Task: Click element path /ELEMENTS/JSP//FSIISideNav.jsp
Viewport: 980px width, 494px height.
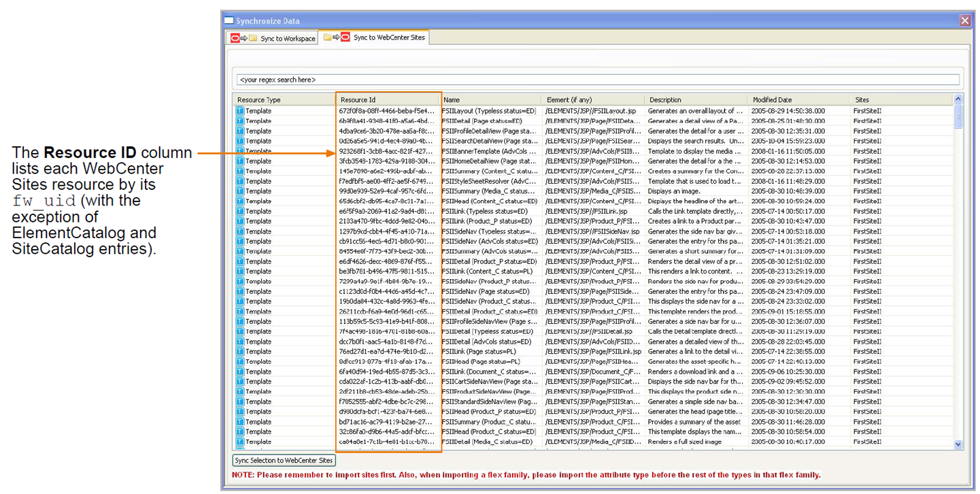Action: point(594,231)
